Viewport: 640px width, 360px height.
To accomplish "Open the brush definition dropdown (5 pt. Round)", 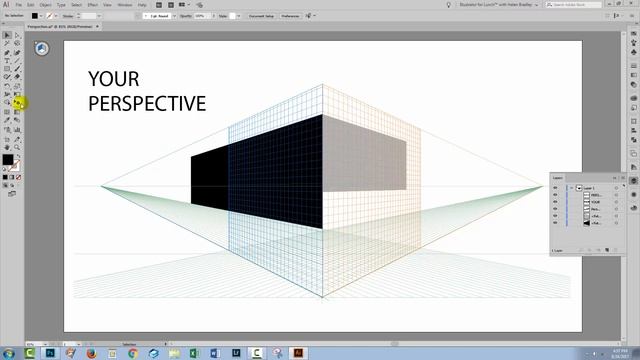I will [x=174, y=16].
